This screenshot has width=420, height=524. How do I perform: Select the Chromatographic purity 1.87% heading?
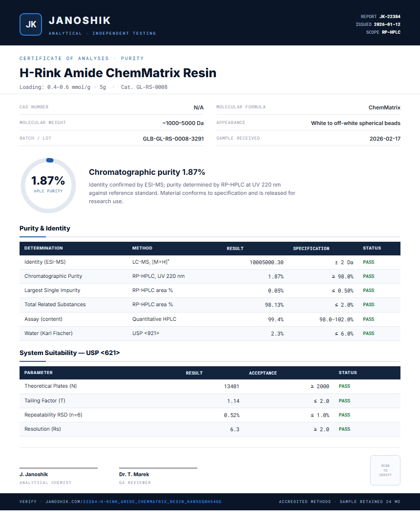[x=147, y=172]
